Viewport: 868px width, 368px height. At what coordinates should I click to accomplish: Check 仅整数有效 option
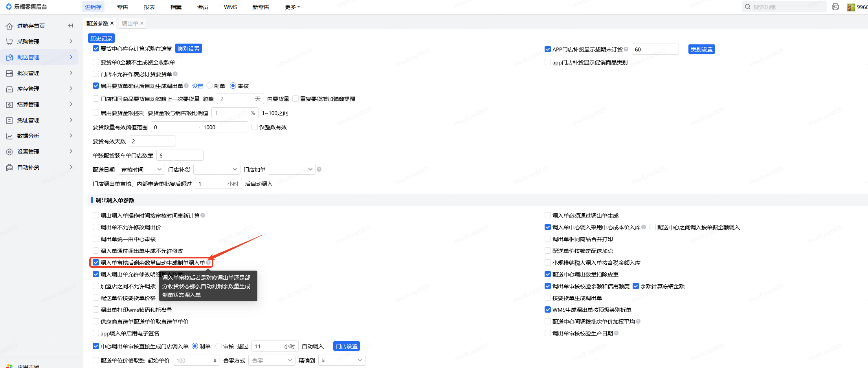click(255, 127)
